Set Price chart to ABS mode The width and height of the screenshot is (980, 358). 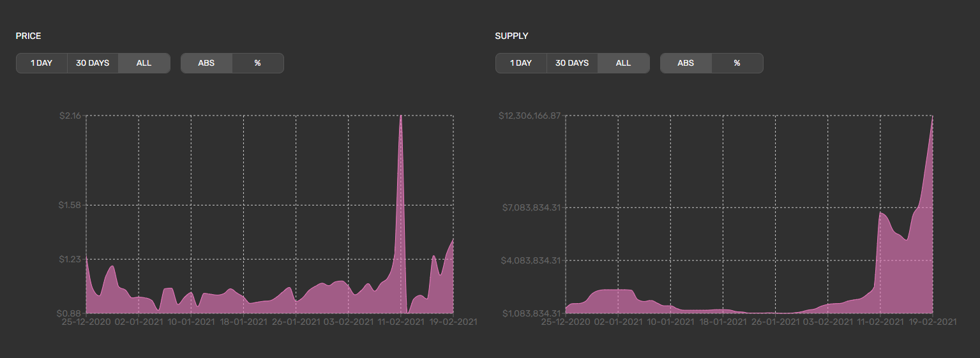pos(206,63)
